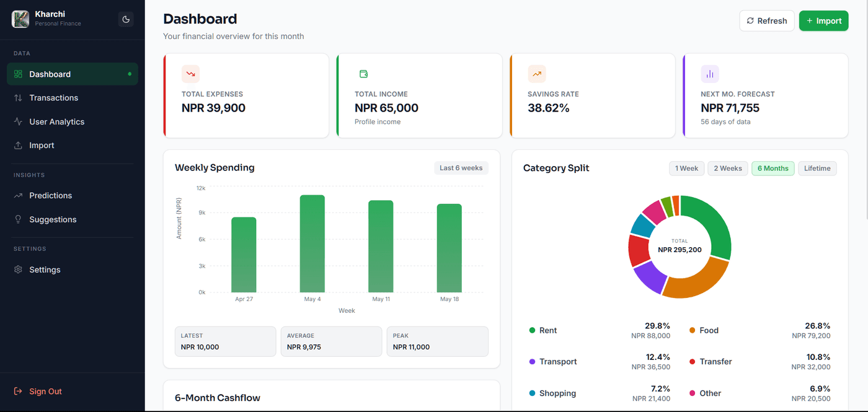
Task: Click the NPR 71,755 forecast value
Action: (730, 108)
